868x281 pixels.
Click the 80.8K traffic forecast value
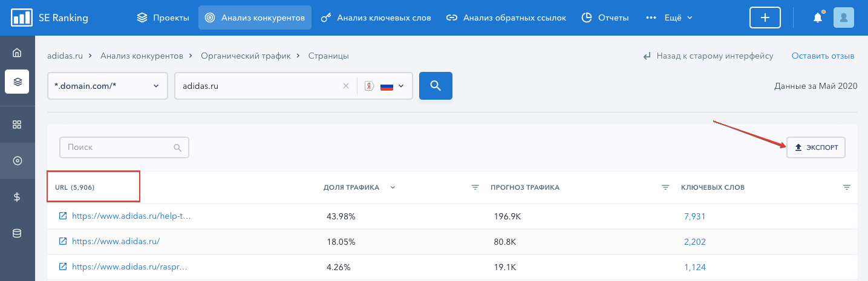click(505, 242)
